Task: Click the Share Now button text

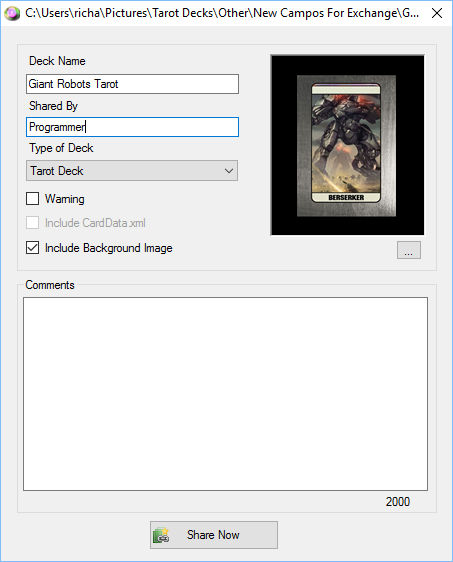Action: tap(213, 535)
